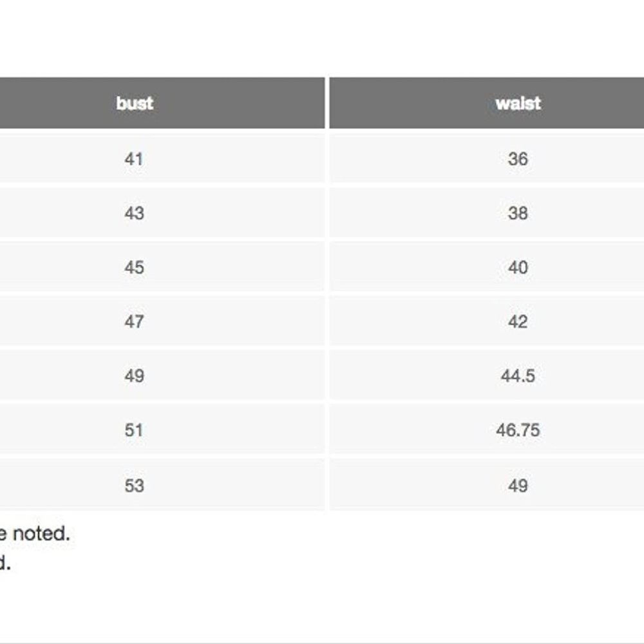Click the bust column header
The width and height of the screenshot is (644, 644).
pyautogui.click(x=135, y=104)
